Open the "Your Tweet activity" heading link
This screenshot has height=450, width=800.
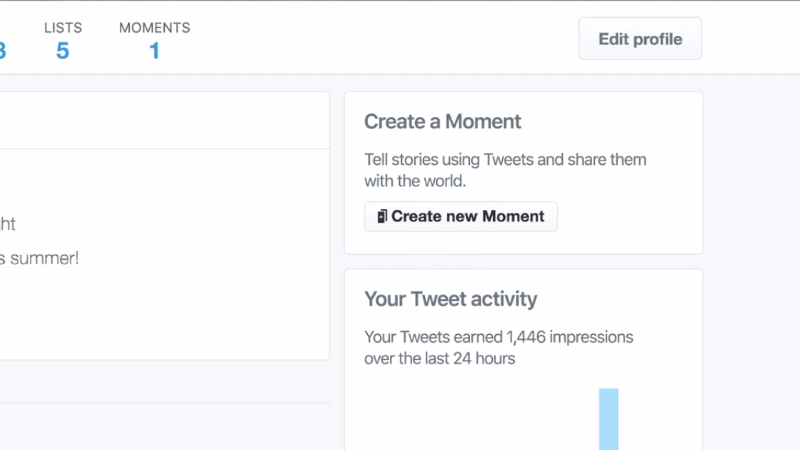click(450, 299)
